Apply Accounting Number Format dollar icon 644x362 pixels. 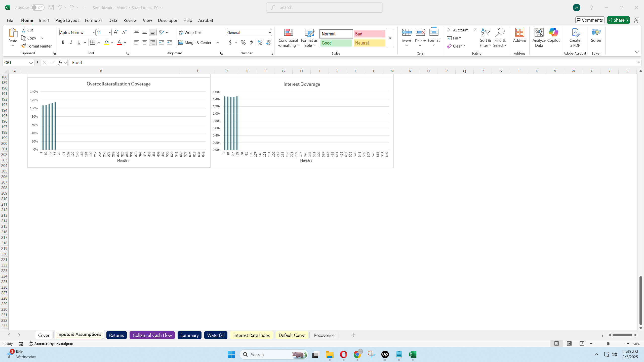[230, 42]
